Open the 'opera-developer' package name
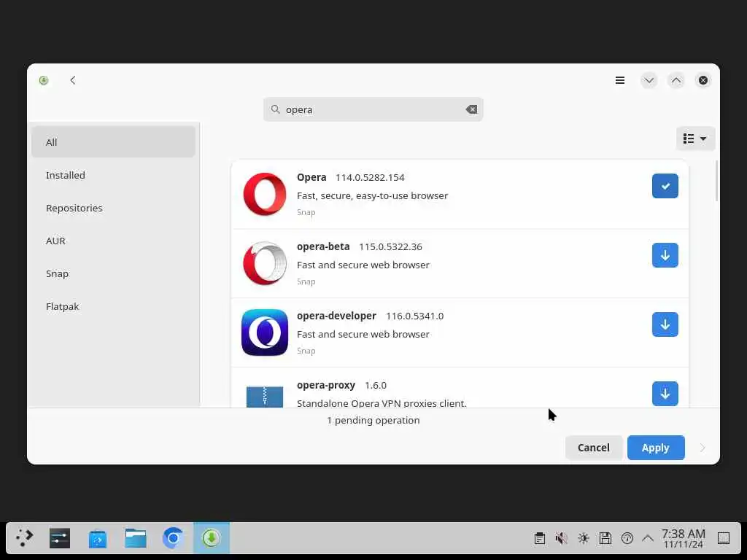This screenshot has width=747, height=560. [x=336, y=316]
